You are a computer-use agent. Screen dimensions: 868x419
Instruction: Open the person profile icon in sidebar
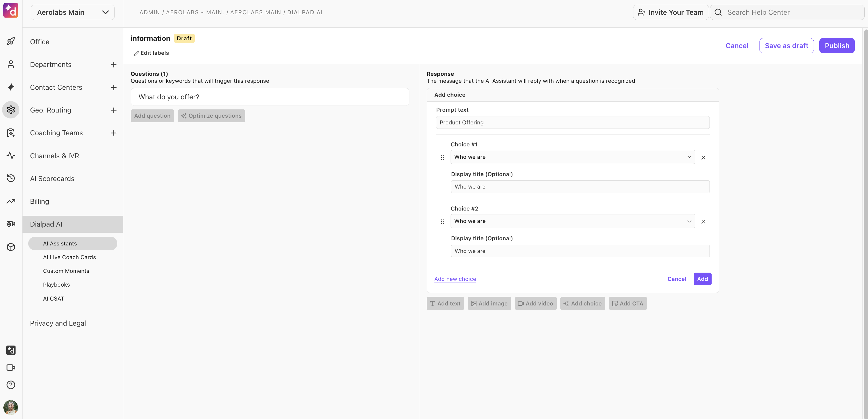pyautogui.click(x=11, y=64)
